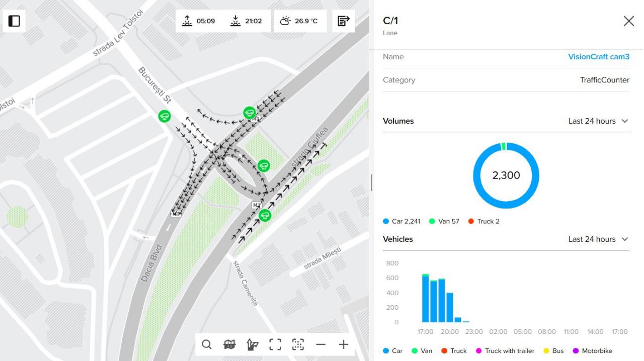Open the map layers selector

pos(229,344)
